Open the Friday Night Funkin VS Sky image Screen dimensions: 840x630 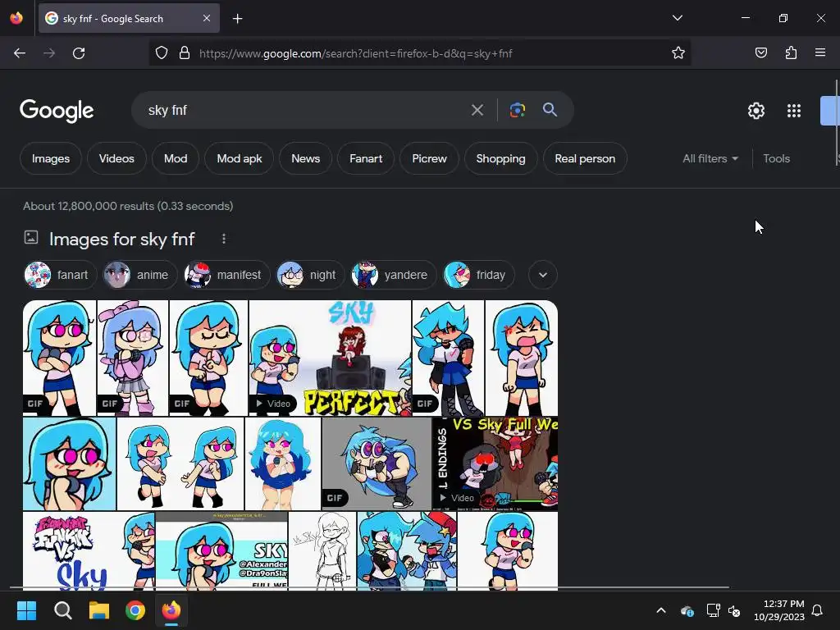89,551
